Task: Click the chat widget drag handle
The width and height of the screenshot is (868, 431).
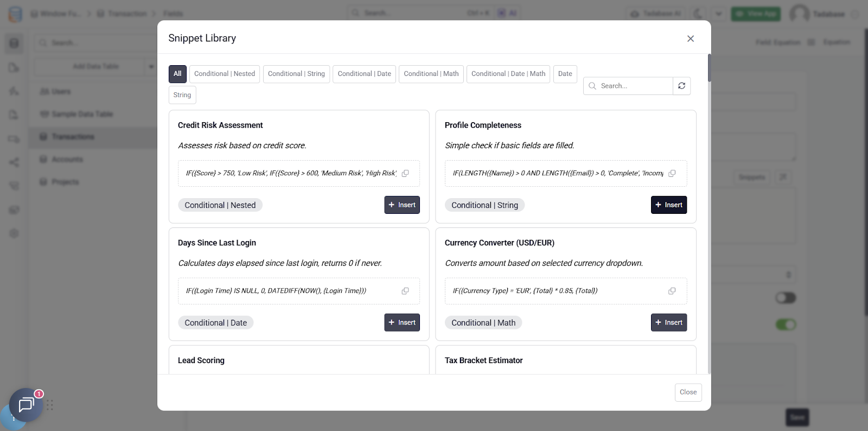Action: tap(50, 405)
